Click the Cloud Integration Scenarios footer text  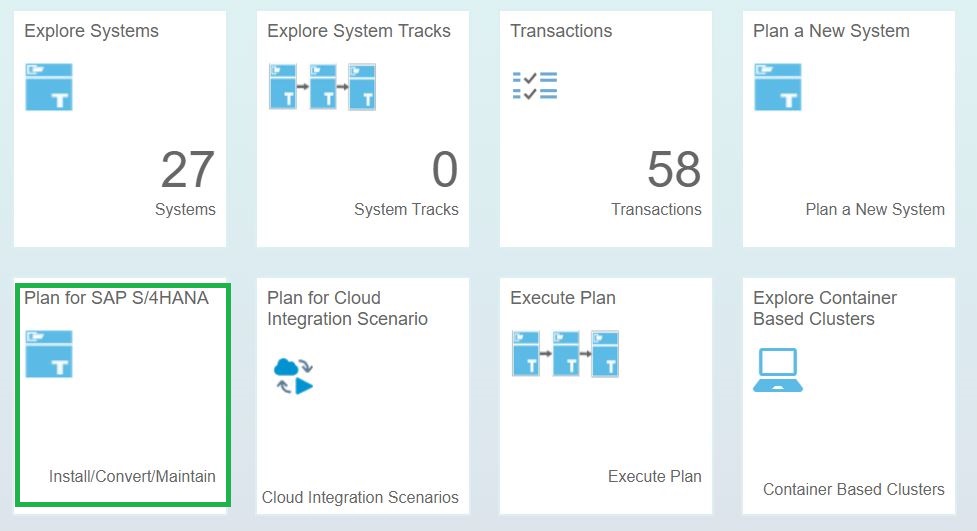tap(360, 497)
